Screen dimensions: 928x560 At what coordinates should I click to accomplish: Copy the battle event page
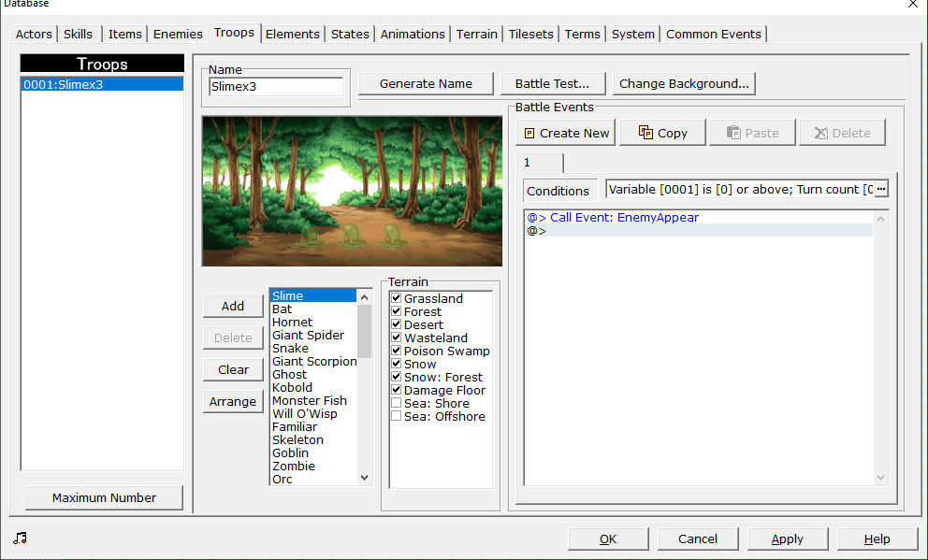(663, 133)
